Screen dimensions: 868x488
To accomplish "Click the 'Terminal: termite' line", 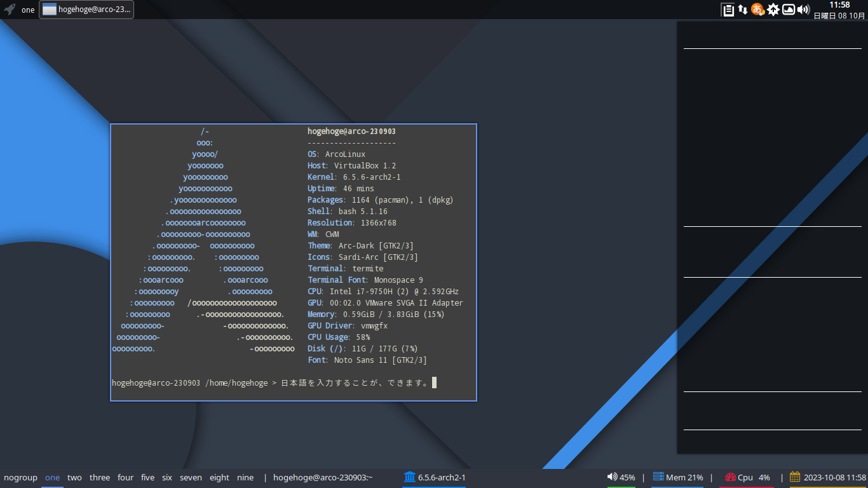I will coord(345,269).
